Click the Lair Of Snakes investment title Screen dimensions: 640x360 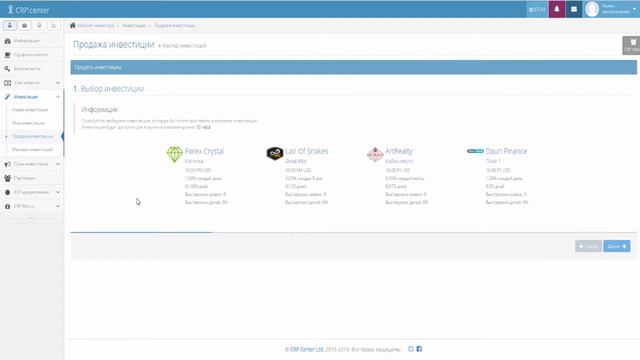click(307, 151)
